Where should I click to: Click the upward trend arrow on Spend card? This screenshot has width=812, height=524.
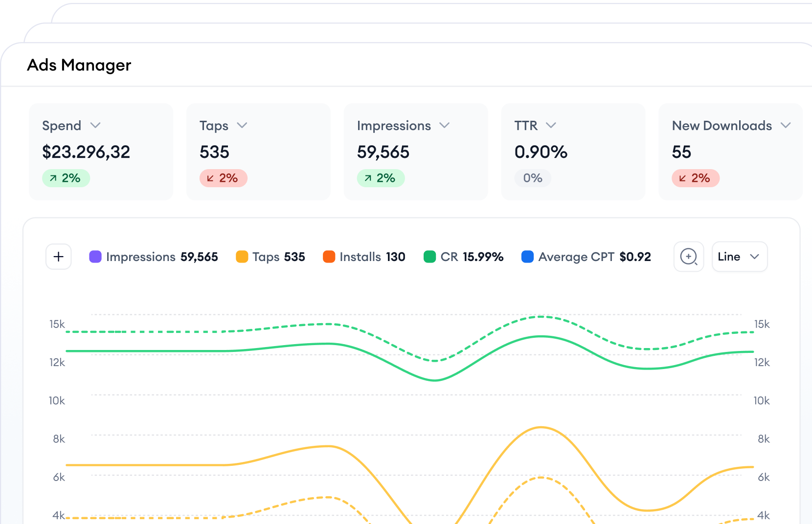[54, 178]
